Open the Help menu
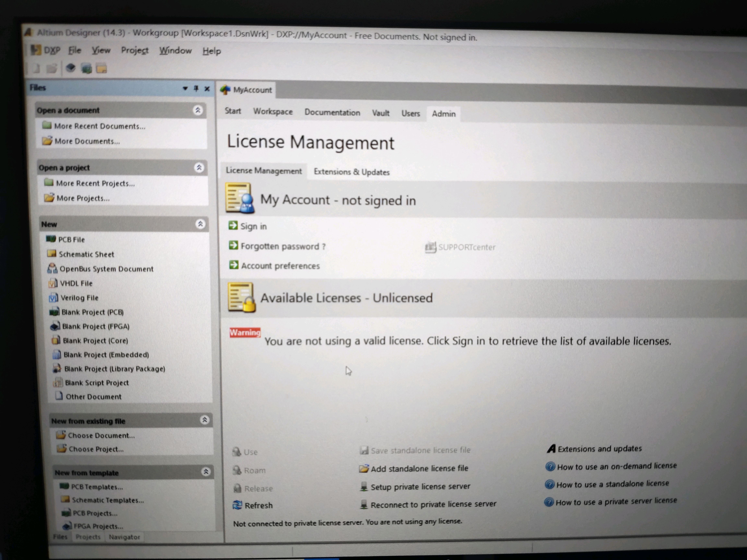Image resolution: width=747 pixels, height=560 pixels. 212,51
